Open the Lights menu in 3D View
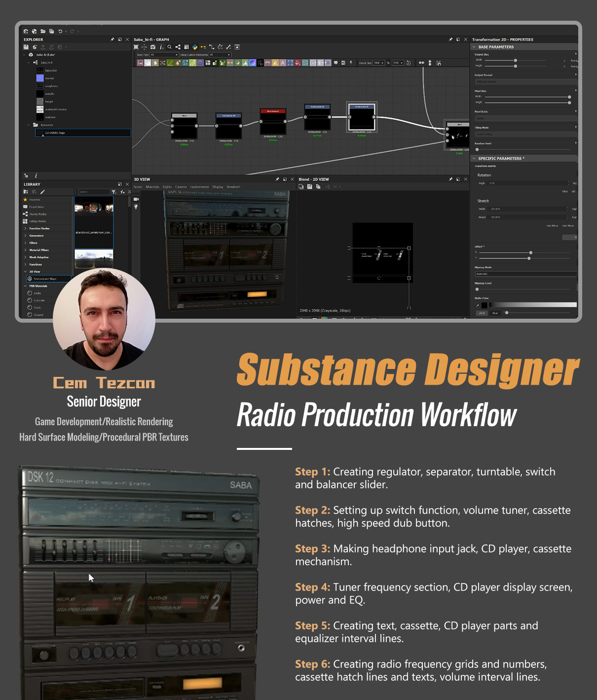 (167, 187)
